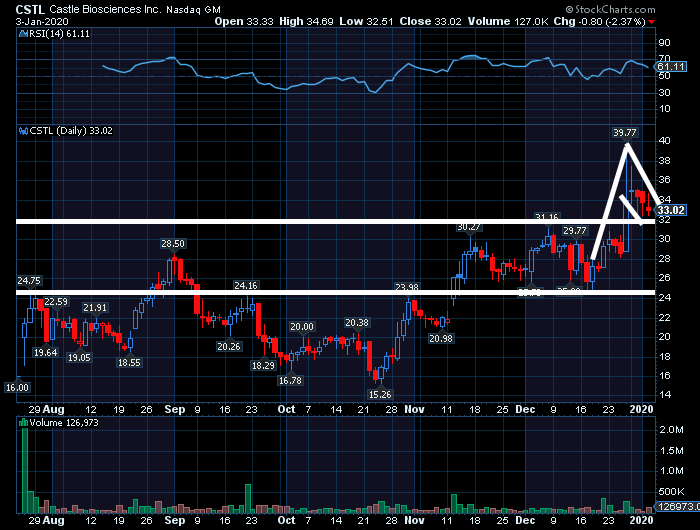Click the 3-Jan-2020 date label
Image resolution: width=700 pixels, height=530 pixels.
(42, 21)
